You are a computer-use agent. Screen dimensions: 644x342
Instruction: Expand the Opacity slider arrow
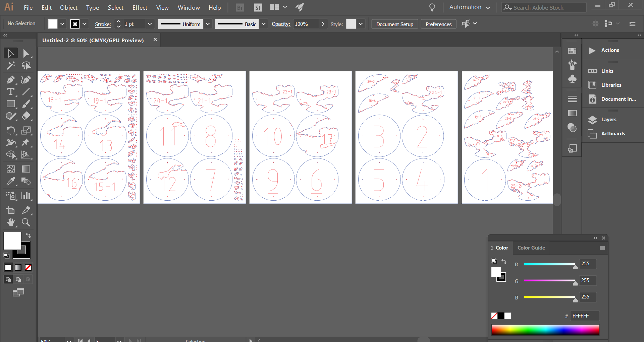click(x=323, y=24)
